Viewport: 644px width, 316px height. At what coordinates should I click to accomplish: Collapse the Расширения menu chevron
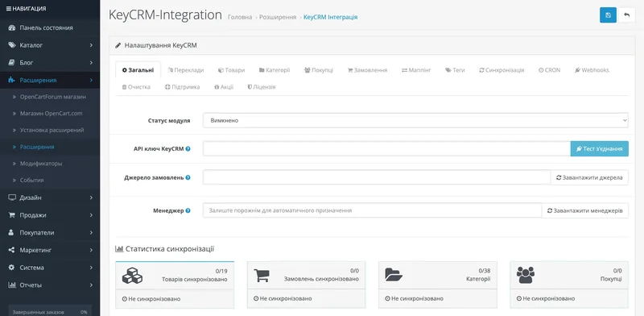tap(91, 81)
